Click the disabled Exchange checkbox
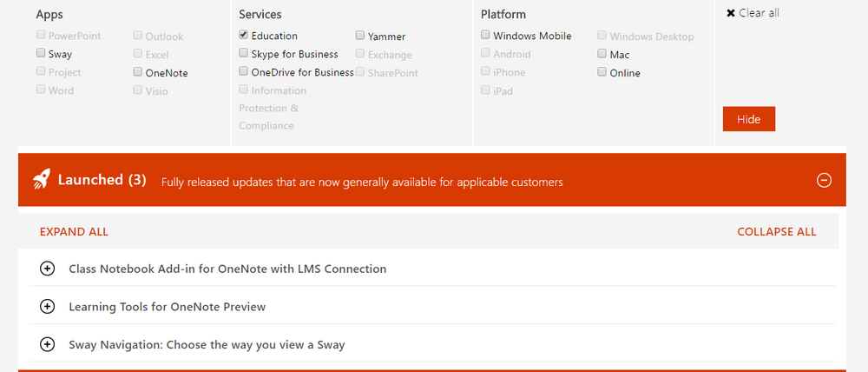Viewport: 868px width, 372px height. 360,54
